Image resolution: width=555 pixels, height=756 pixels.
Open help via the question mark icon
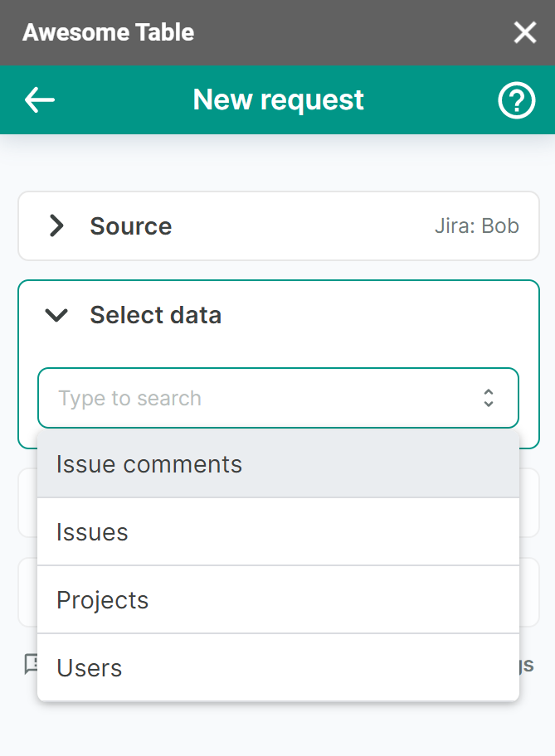coord(516,100)
